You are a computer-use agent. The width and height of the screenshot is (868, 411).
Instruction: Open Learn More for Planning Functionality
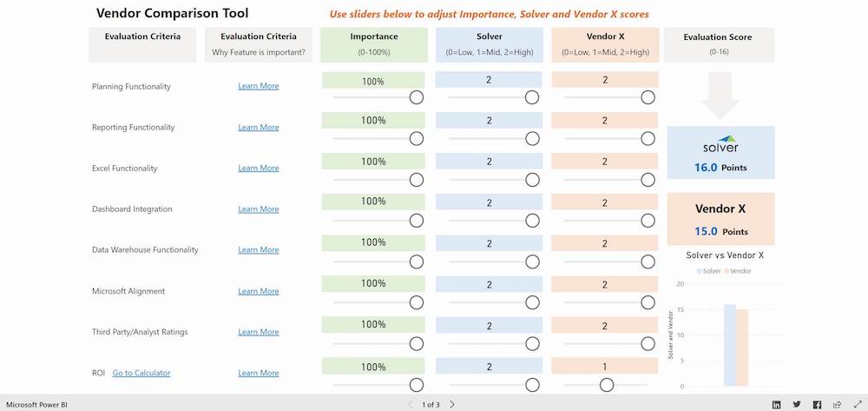[259, 86]
